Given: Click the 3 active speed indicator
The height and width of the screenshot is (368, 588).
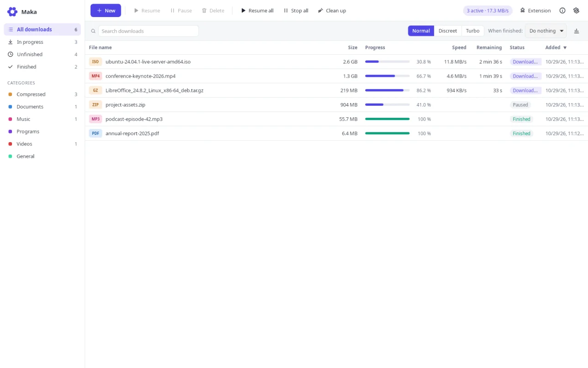Looking at the screenshot, I should click(x=487, y=11).
